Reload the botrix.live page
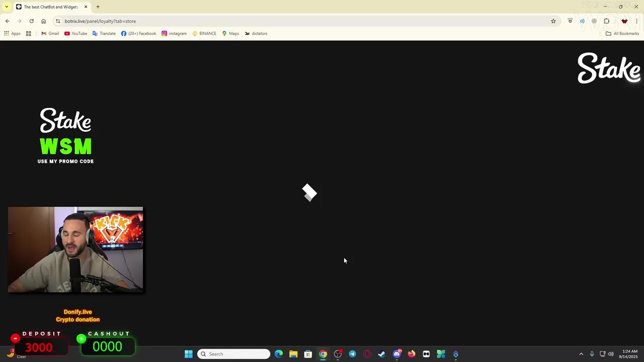The width and height of the screenshot is (644, 362). click(x=31, y=21)
